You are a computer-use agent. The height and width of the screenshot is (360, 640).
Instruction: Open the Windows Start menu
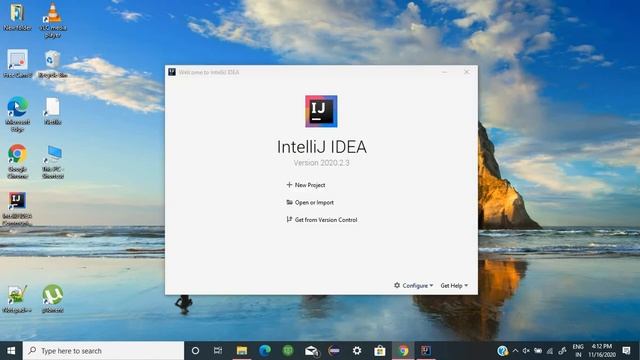click(11, 351)
